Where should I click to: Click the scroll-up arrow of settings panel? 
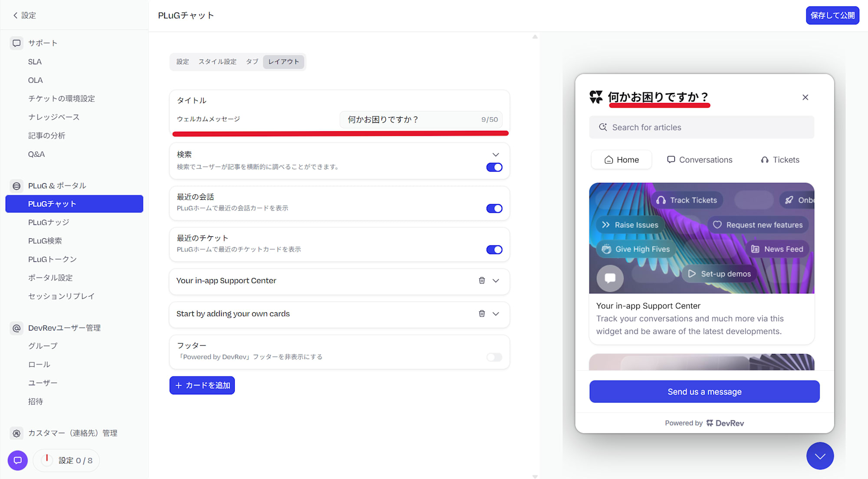pos(535,37)
